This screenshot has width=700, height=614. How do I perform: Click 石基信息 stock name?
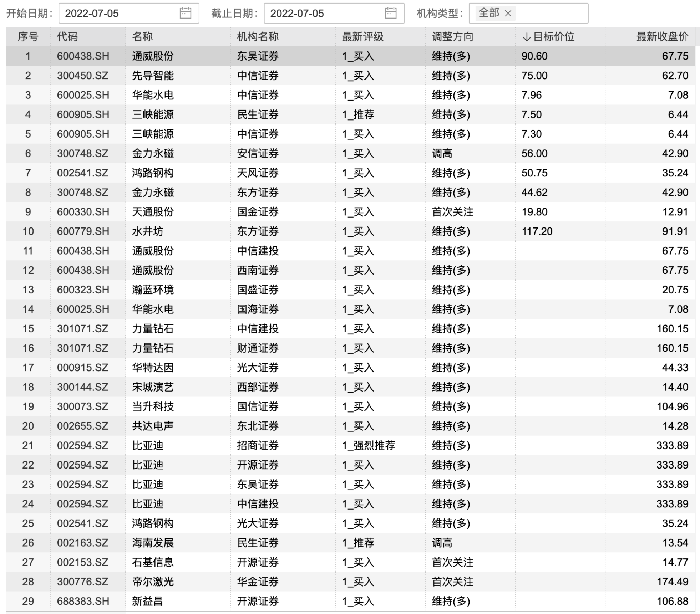(153, 562)
